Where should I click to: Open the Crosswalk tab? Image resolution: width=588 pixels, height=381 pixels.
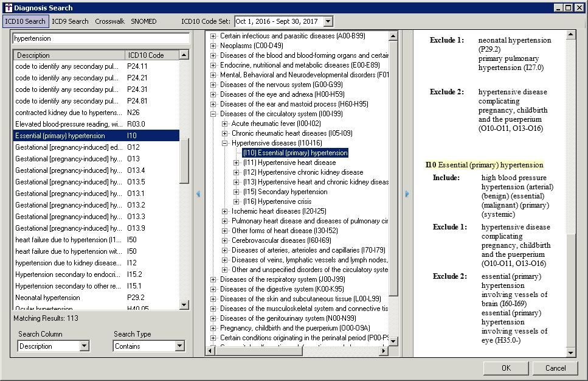click(x=109, y=21)
